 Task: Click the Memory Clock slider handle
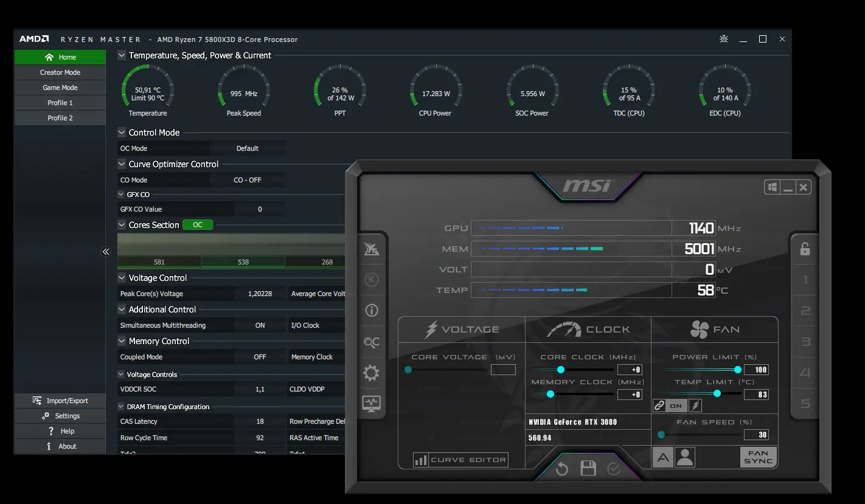pyautogui.click(x=551, y=394)
